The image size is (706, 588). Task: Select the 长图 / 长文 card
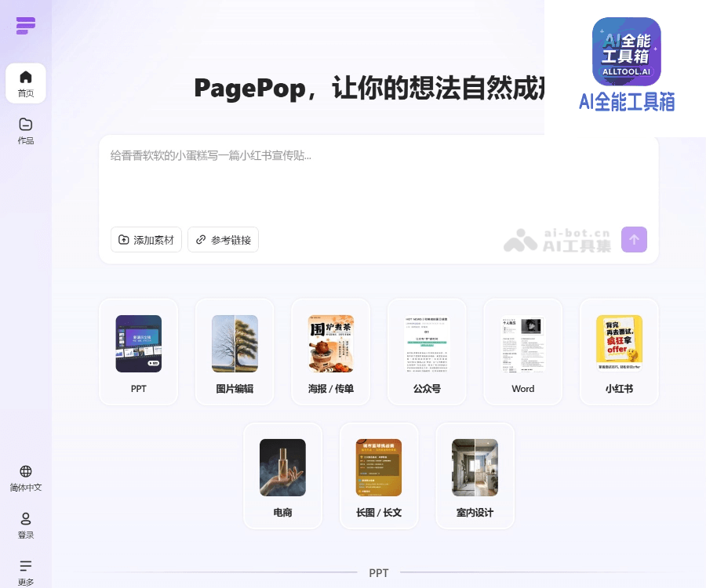(x=379, y=476)
